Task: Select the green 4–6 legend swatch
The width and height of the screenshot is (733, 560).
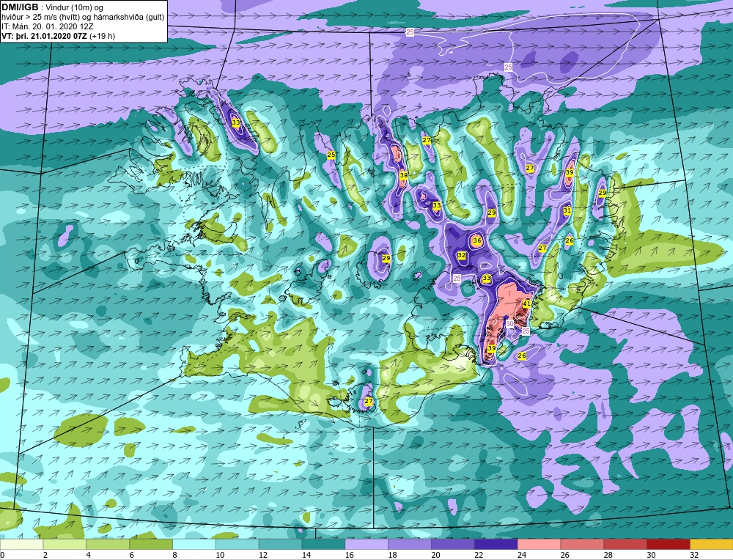Action: tap(108, 545)
